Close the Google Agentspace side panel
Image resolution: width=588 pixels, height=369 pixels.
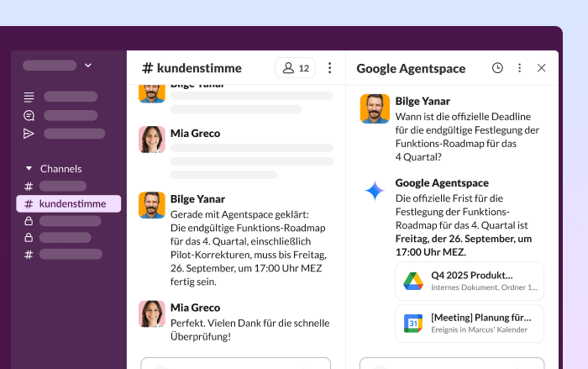pos(541,68)
